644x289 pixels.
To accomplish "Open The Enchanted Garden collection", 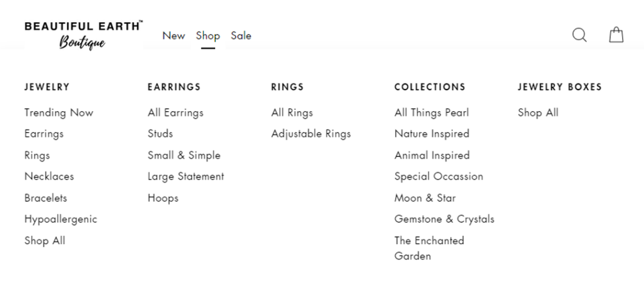I will pos(429,248).
